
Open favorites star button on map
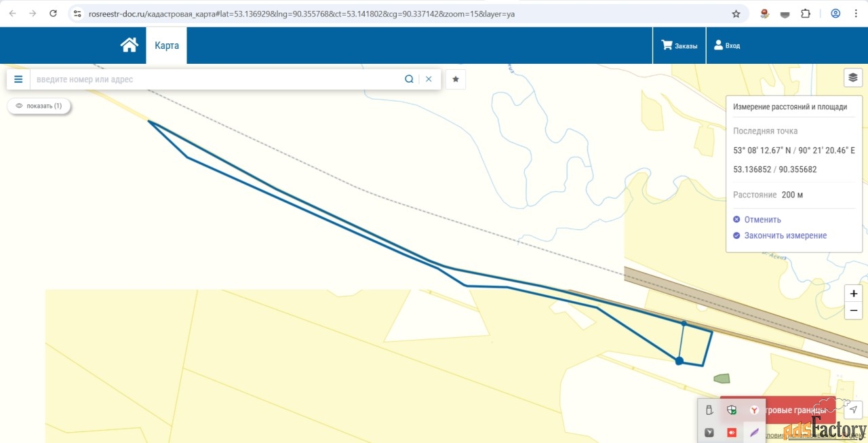click(x=456, y=79)
